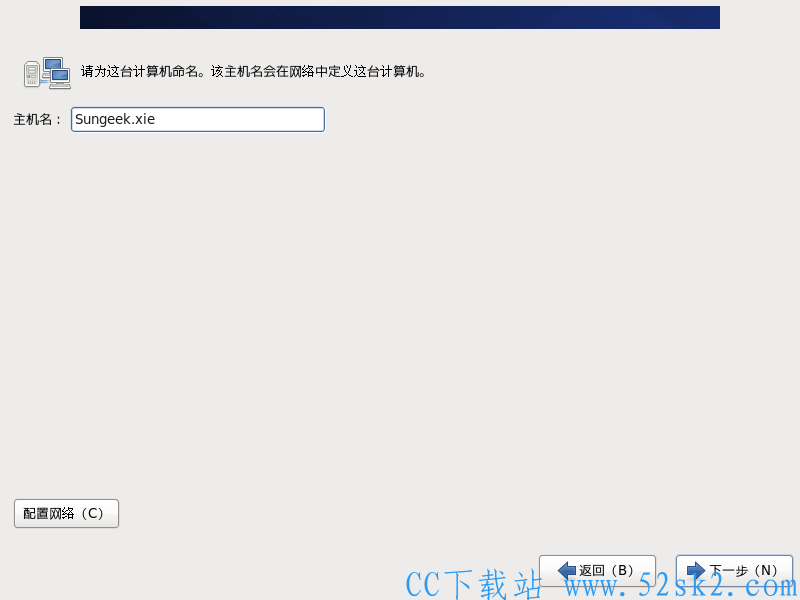
Task: Proceed with the 下一步 (N) button
Action: pyautogui.click(x=734, y=570)
